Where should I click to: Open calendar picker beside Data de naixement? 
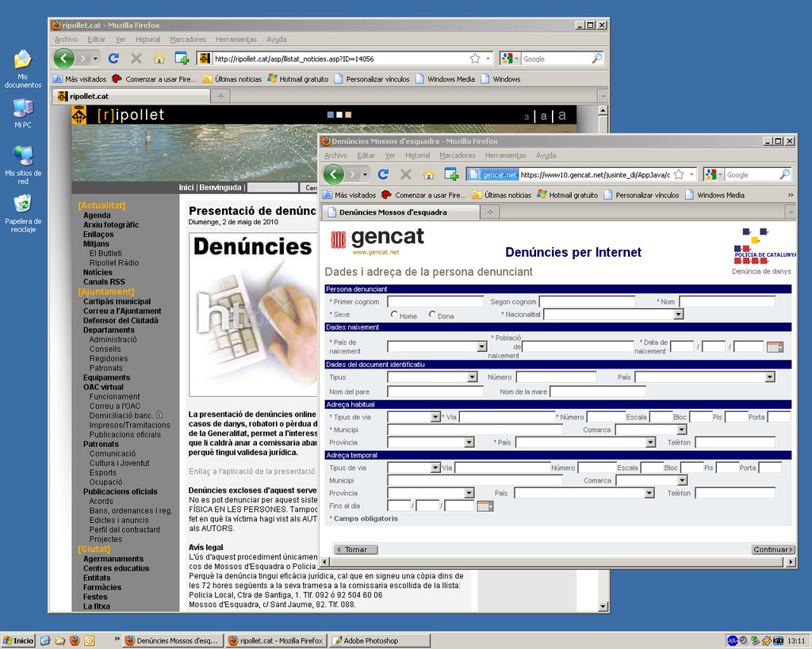pos(775,346)
